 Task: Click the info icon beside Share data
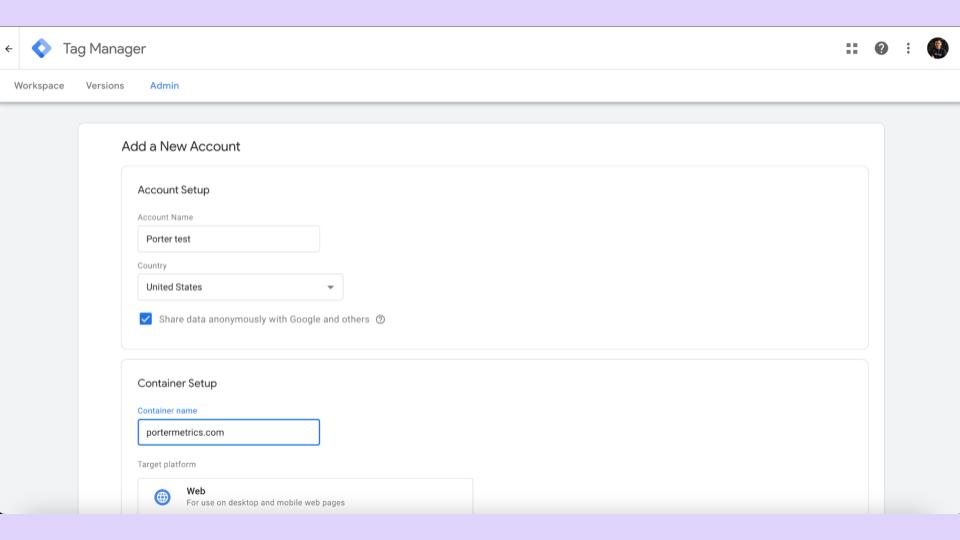pos(380,320)
